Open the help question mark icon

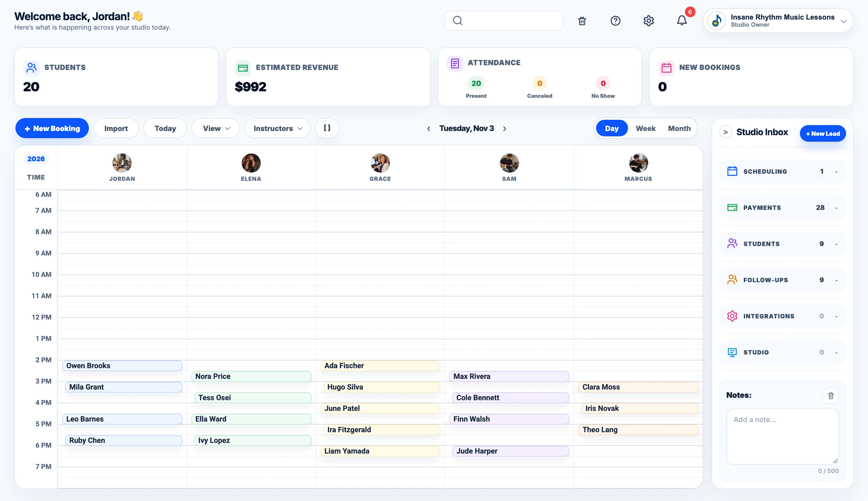pyautogui.click(x=615, y=21)
